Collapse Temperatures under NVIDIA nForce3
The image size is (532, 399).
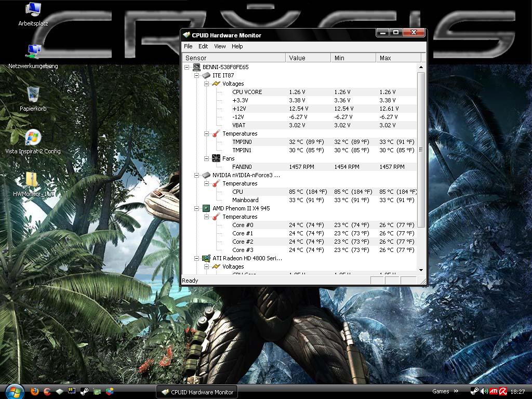(x=206, y=183)
